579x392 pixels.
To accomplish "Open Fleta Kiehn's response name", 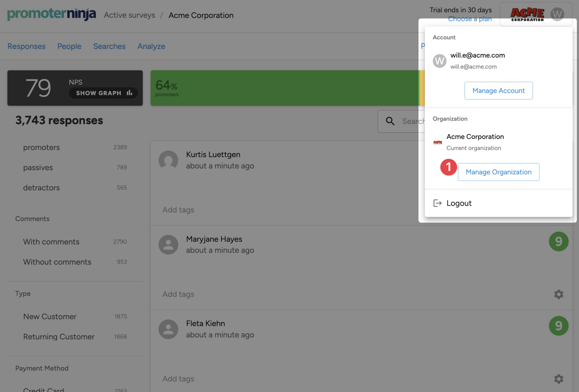I will pyautogui.click(x=205, y=324).
